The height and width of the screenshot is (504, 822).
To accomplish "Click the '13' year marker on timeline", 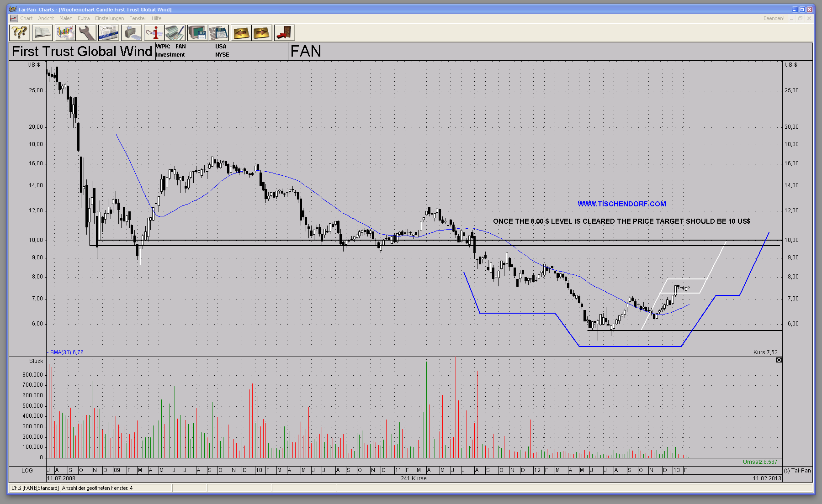I will pos(677,470).
